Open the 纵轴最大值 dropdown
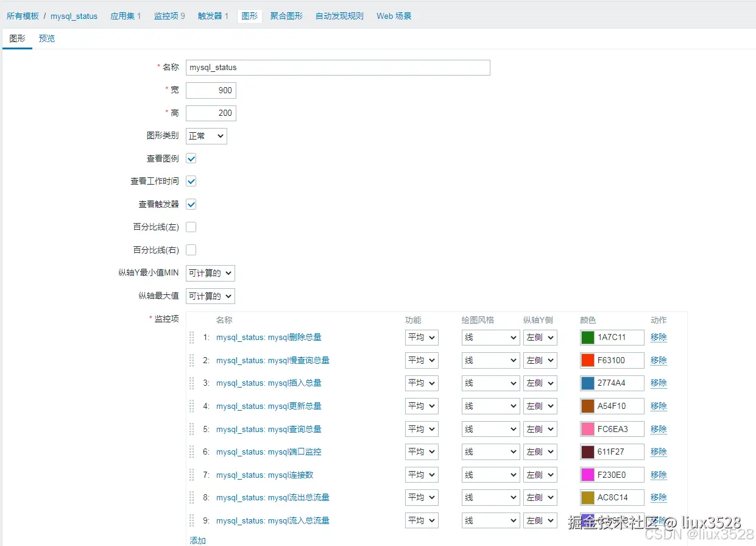 [x=210, y=296]
